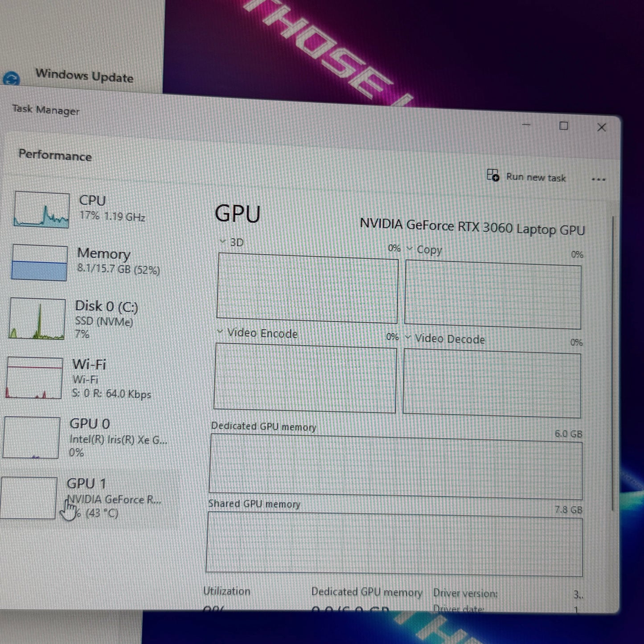The image size is (644, 644).
Task: Click the Video Decode graph area
Action: click(x=492, y=383)
